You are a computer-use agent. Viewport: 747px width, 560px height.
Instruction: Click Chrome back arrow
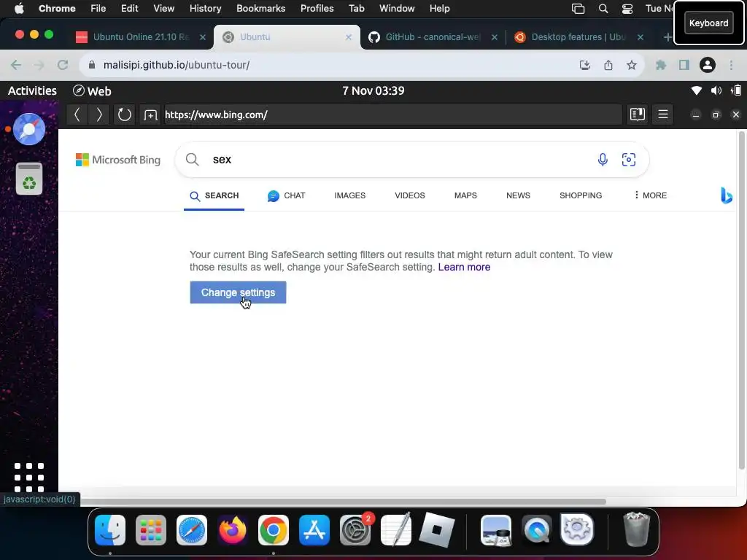coord(16,65)
